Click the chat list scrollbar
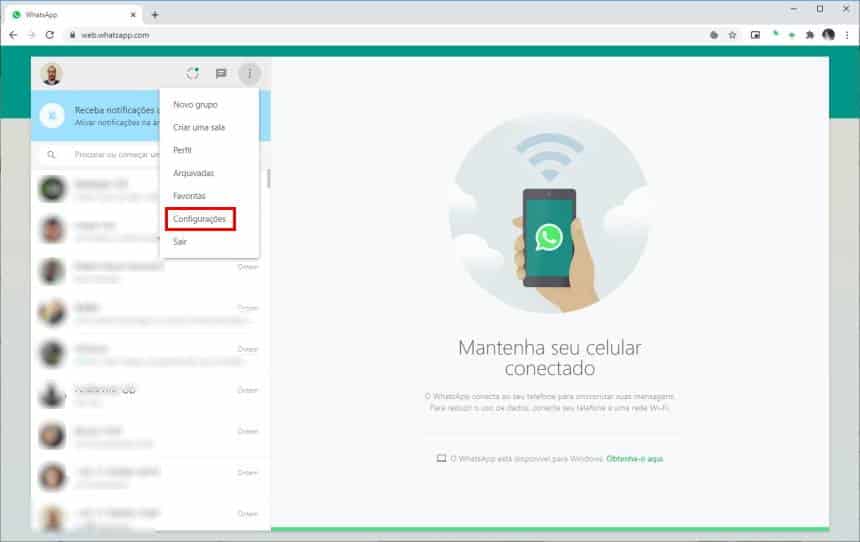 [268, 178]
